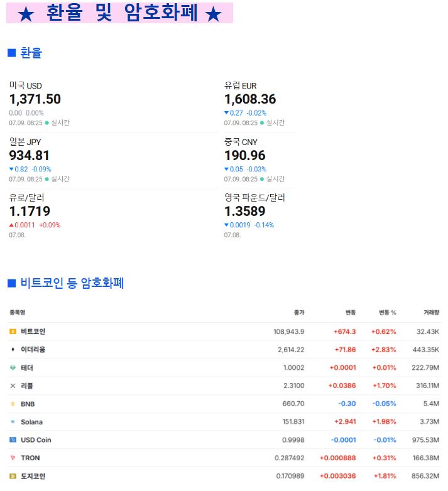Image resolution: width=448 pixels, height=491 pixels.
Task: Click the green 실시간 dot under 일본 JPY
Action: (x=47, y=179)
